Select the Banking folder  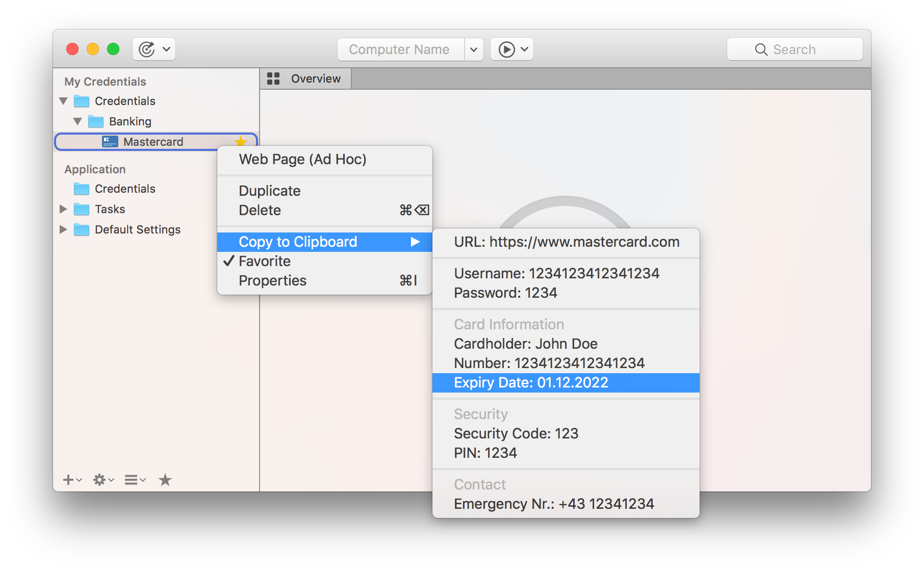130,121
